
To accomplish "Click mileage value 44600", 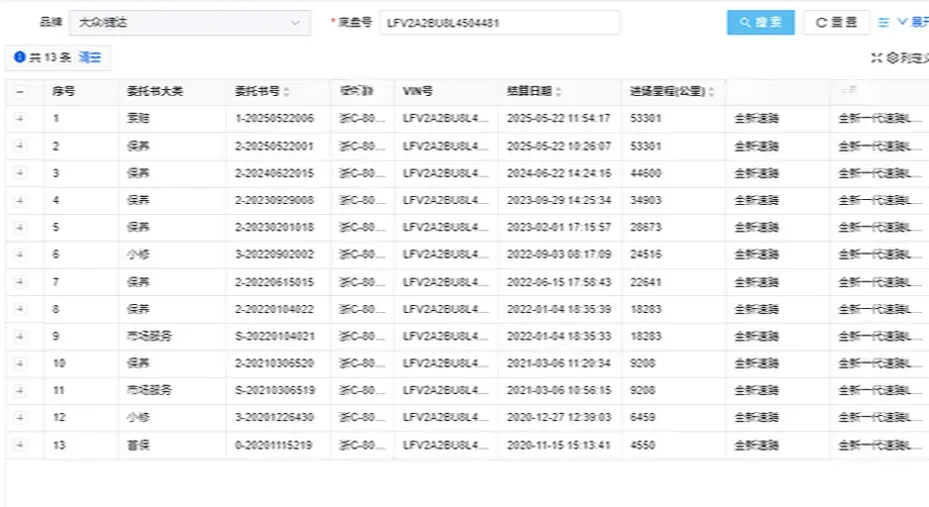I will [646, 173].
